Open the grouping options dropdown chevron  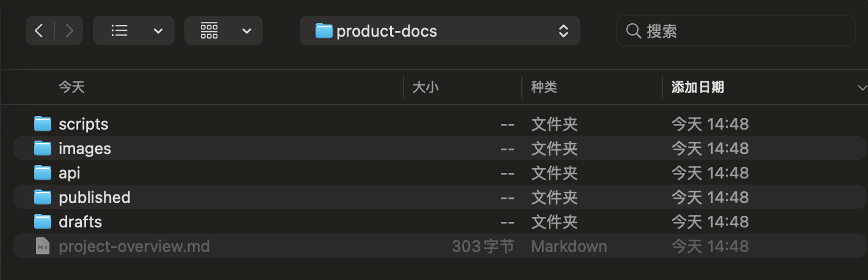coord(247,31)
